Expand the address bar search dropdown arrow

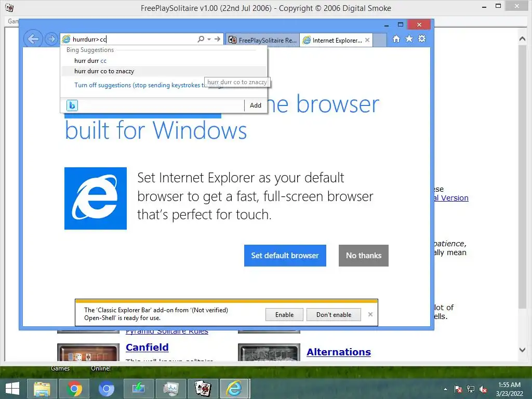coord(209,39)
